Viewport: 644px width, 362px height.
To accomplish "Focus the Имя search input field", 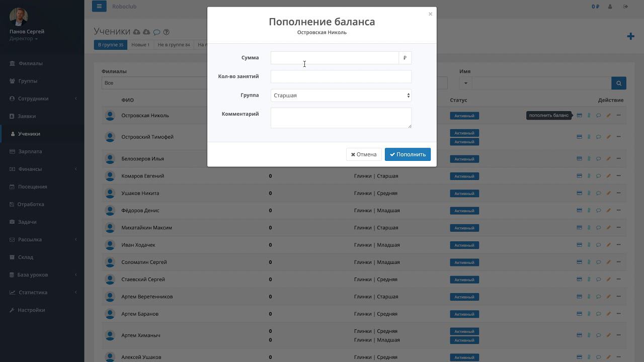I will click(542, 83).
